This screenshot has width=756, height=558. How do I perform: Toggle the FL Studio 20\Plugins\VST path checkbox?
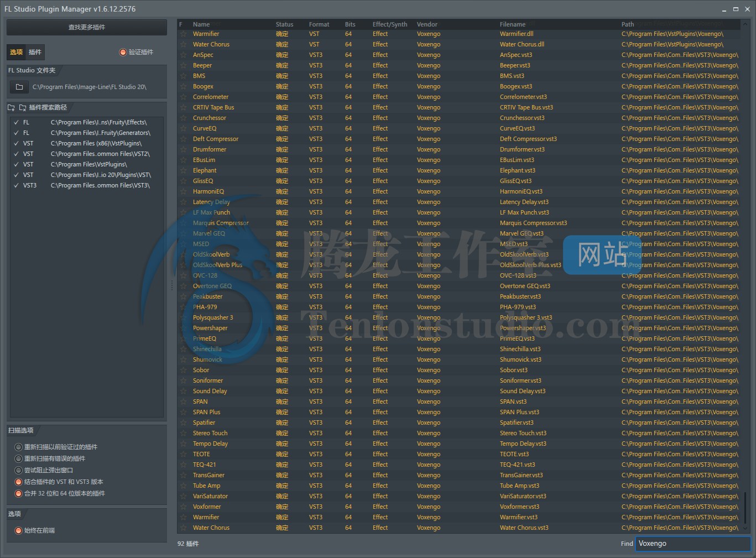pos(16,175)
